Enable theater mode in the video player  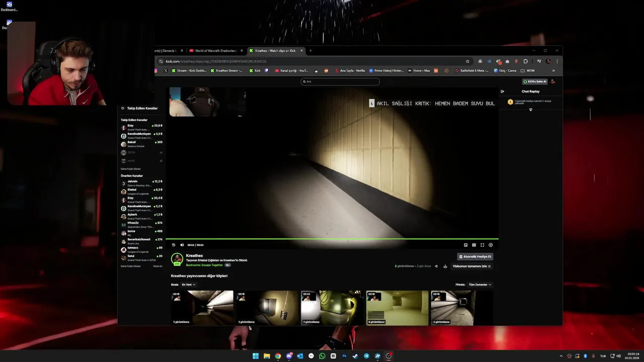474,245
